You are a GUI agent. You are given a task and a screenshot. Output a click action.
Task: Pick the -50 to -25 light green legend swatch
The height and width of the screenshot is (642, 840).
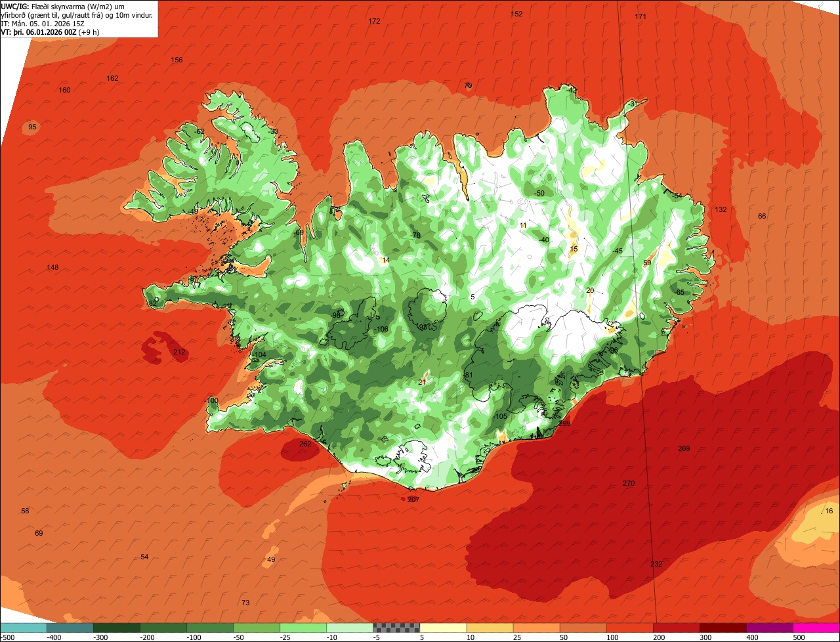(257, 628)
